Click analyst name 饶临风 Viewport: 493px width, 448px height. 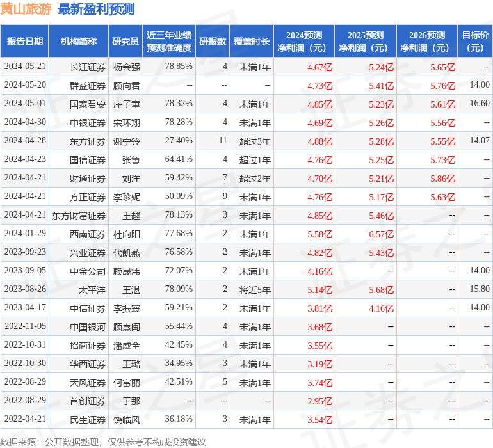[x=126, y=420]
